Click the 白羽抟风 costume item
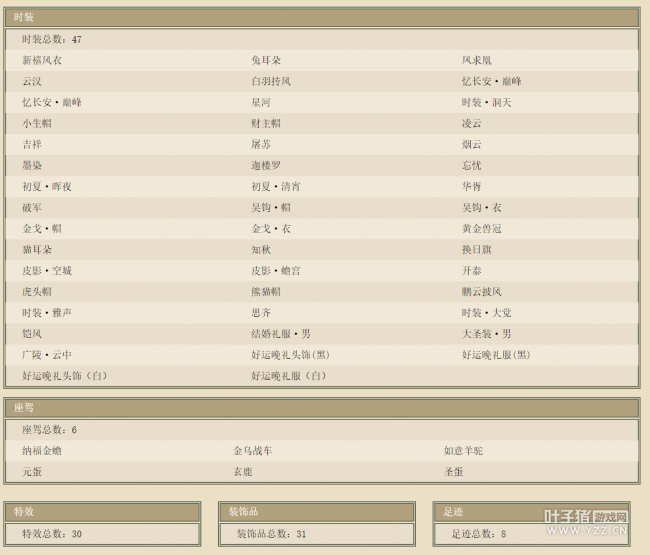Viewport: 650px width, 555px height. click(271, 82)
